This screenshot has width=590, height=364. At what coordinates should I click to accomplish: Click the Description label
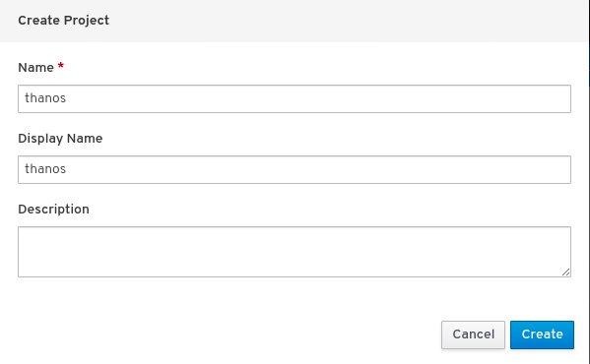click(53, 210)
